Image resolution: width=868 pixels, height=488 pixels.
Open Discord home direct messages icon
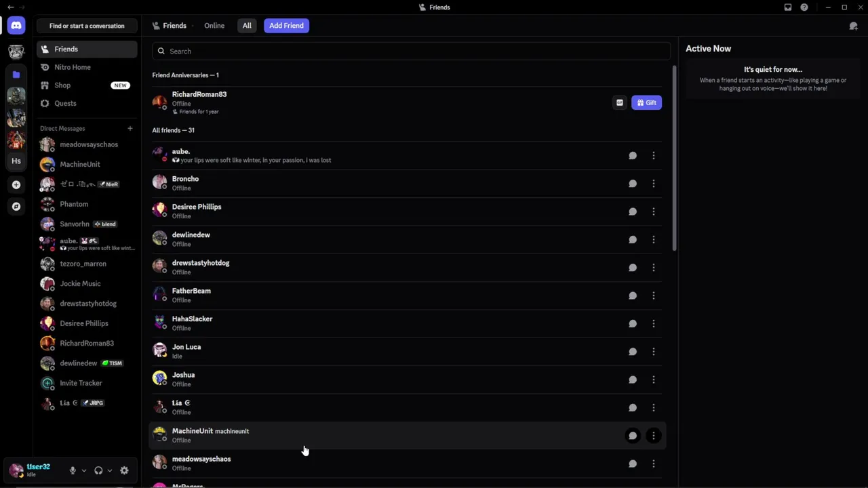[16, 26]
